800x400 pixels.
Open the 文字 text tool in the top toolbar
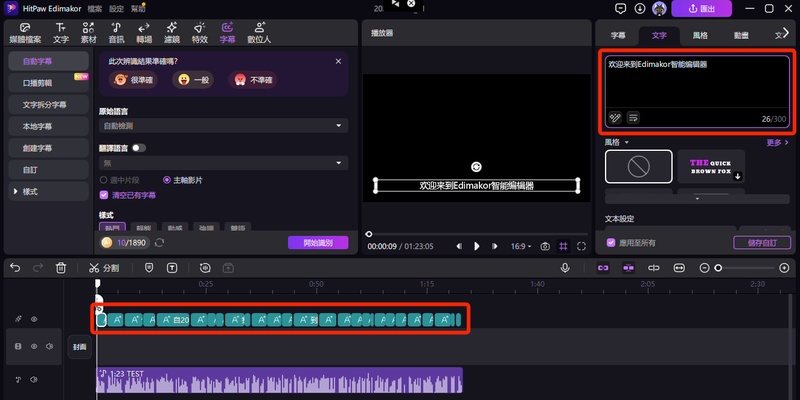pos(61,33)
